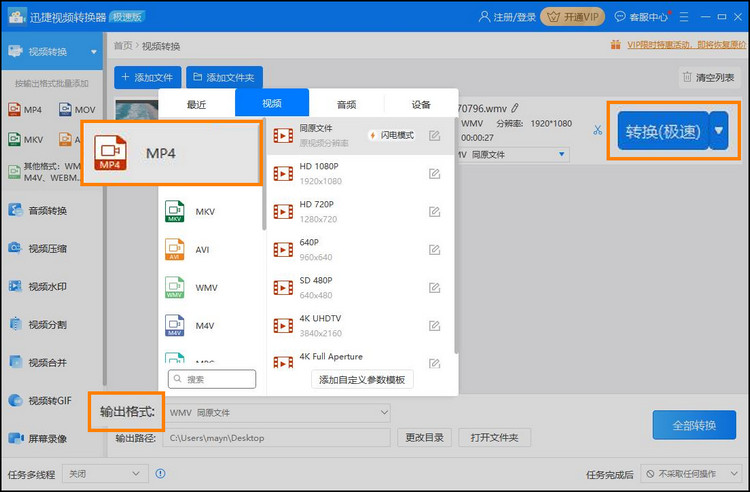Edit HD 1080P preset parameters
This screenshot has height=492, width=750.
click(x=434, y=174)
